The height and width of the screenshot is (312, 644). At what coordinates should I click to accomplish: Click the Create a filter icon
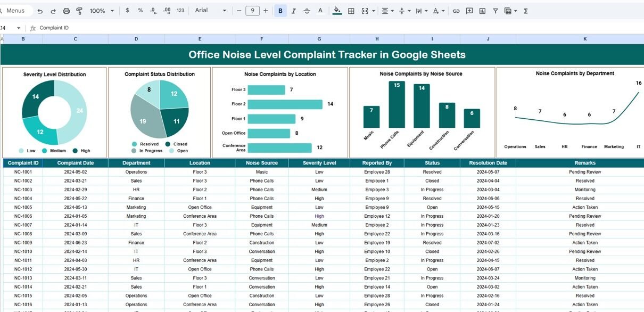click(x=496, y=11)
